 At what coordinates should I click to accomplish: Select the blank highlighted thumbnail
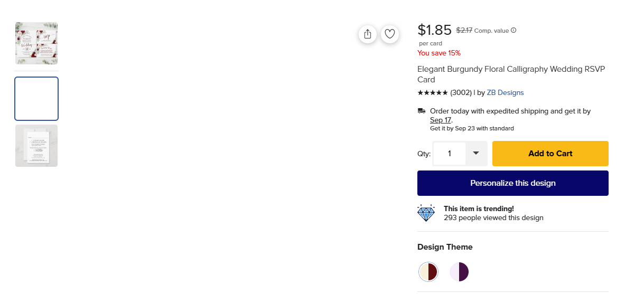36,99
